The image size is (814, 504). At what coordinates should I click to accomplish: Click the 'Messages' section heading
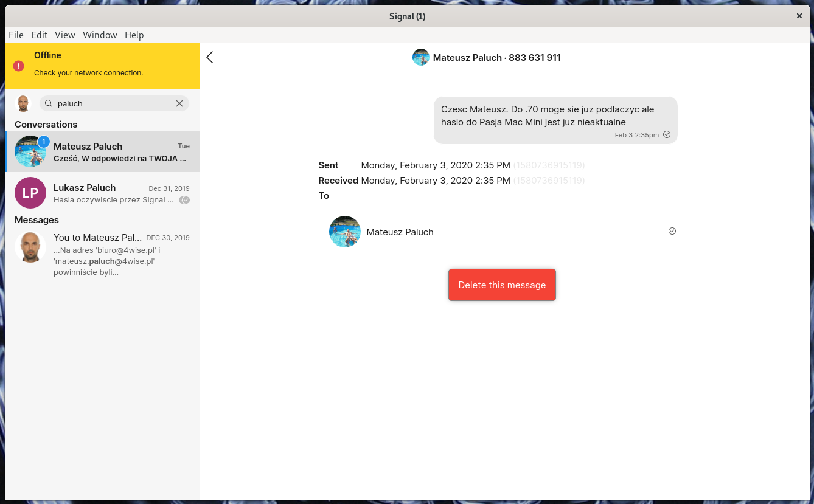pyautogui.click(x=37, y=219)
